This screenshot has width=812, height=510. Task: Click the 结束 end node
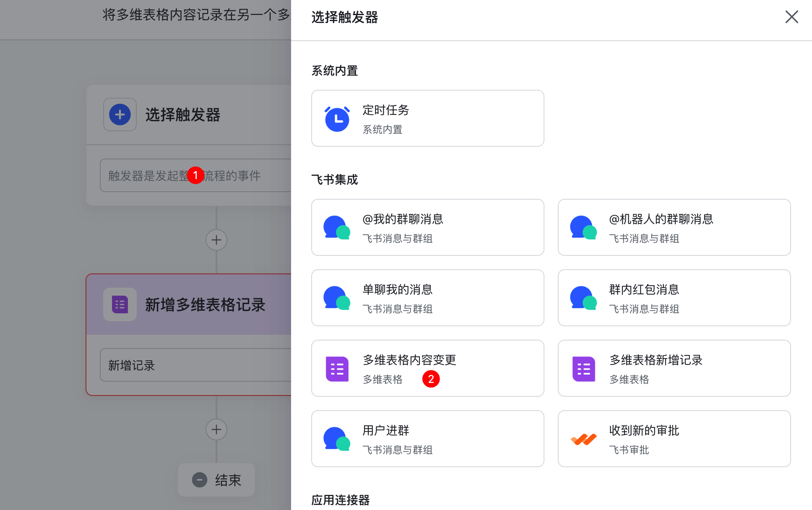coord(227,480)
